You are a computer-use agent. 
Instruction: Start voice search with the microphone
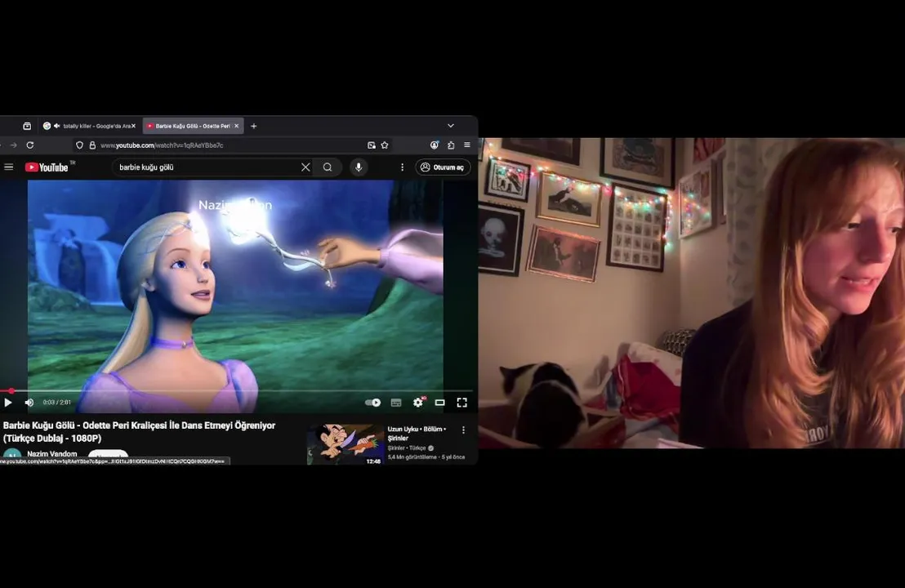coord(359,167)
